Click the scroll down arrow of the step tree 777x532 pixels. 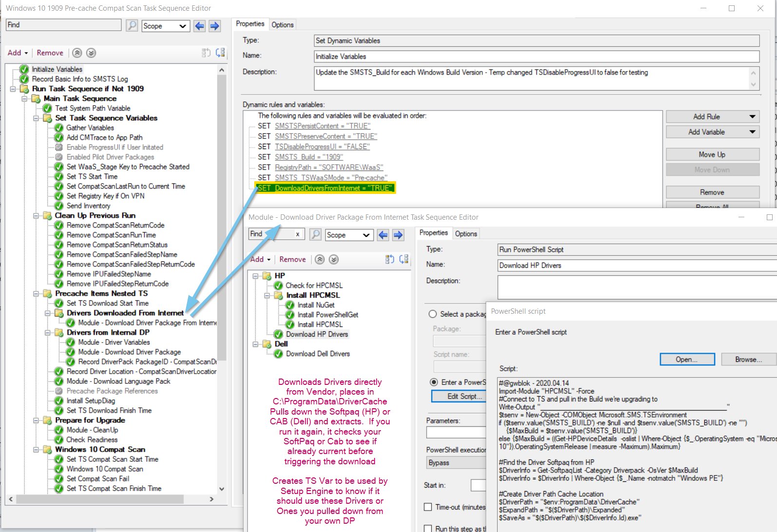(222, 489)
